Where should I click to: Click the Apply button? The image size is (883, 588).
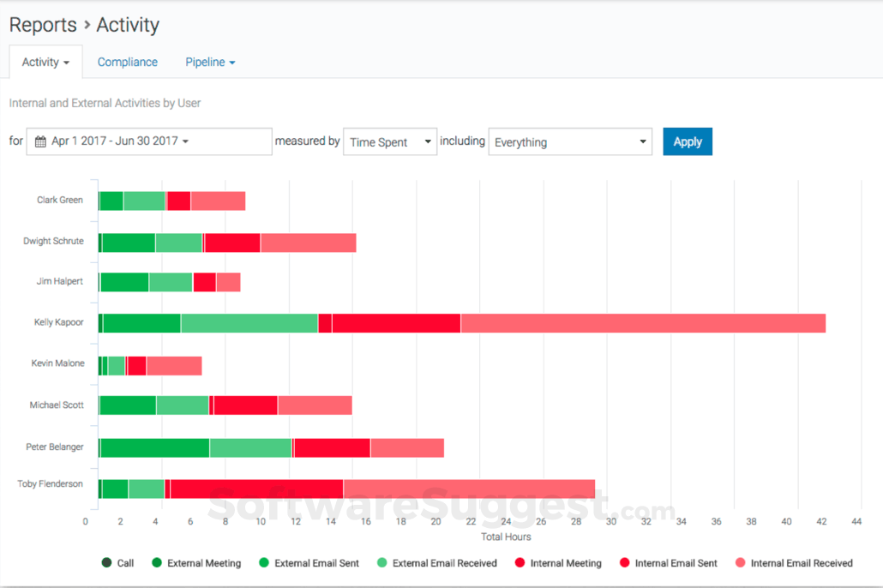(687, 141)
